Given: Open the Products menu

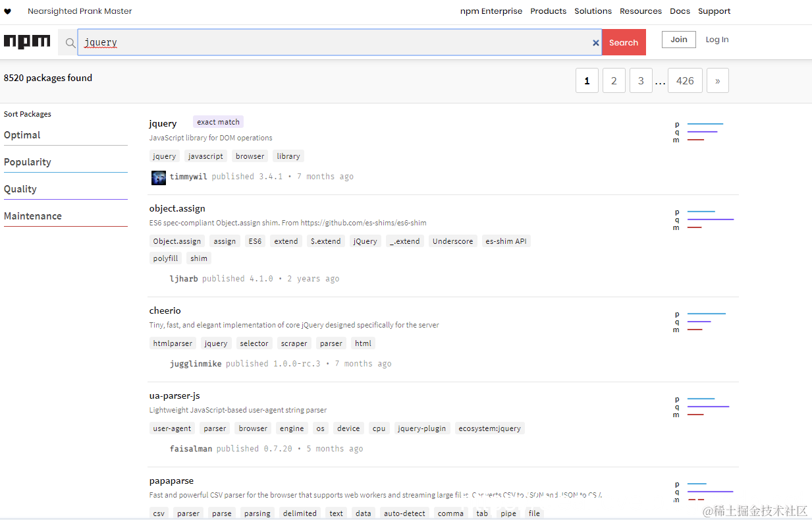Looking at the screenshot, I should click(x=548, y=11).
